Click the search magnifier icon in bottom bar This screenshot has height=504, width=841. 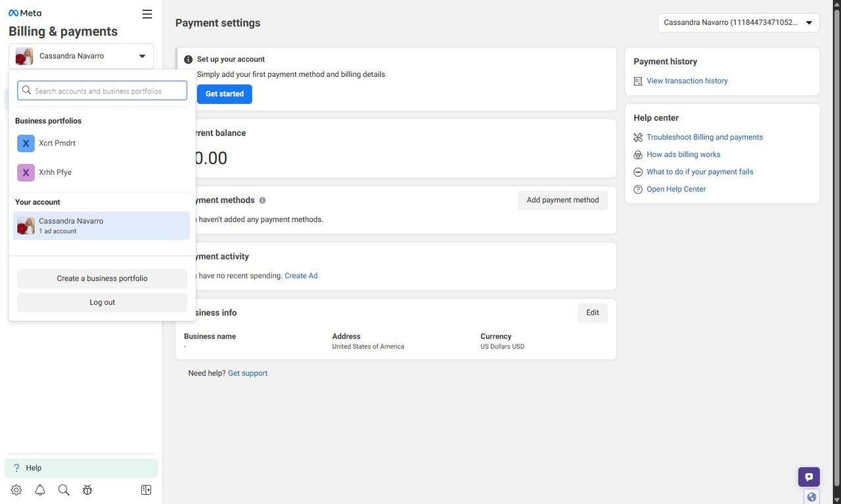(64, 490)
